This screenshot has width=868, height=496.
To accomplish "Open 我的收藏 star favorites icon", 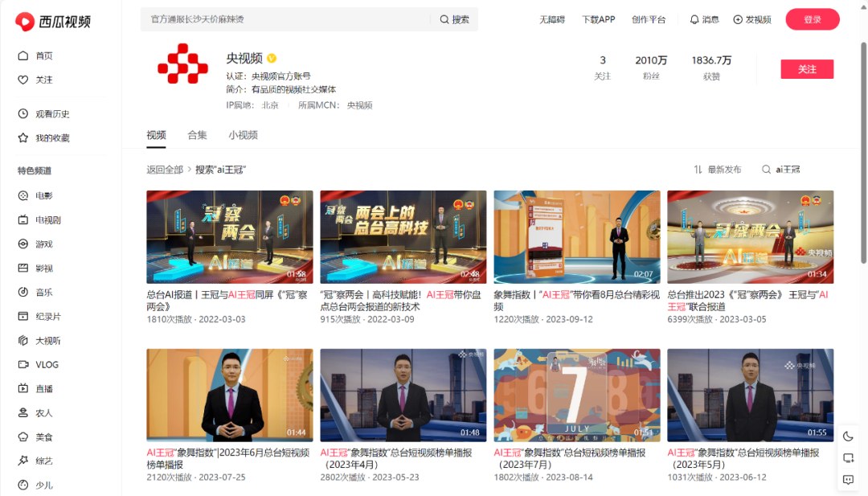I will pos(23,137).
